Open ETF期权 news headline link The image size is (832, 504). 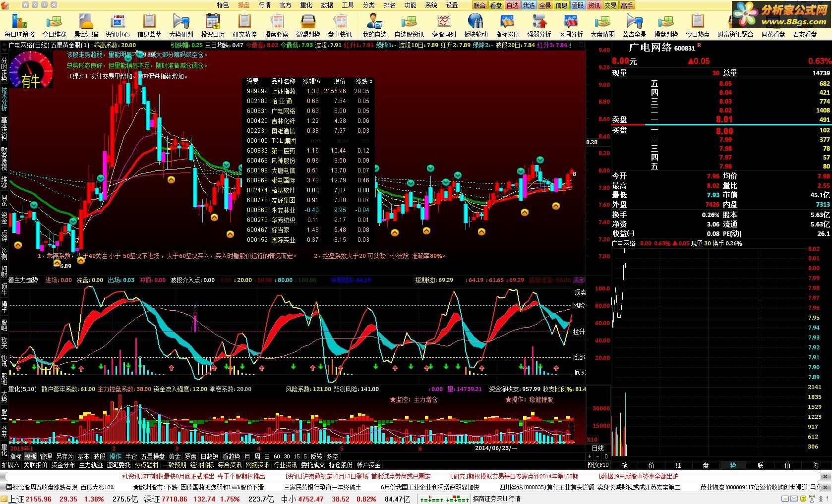(x=194, y=476)
